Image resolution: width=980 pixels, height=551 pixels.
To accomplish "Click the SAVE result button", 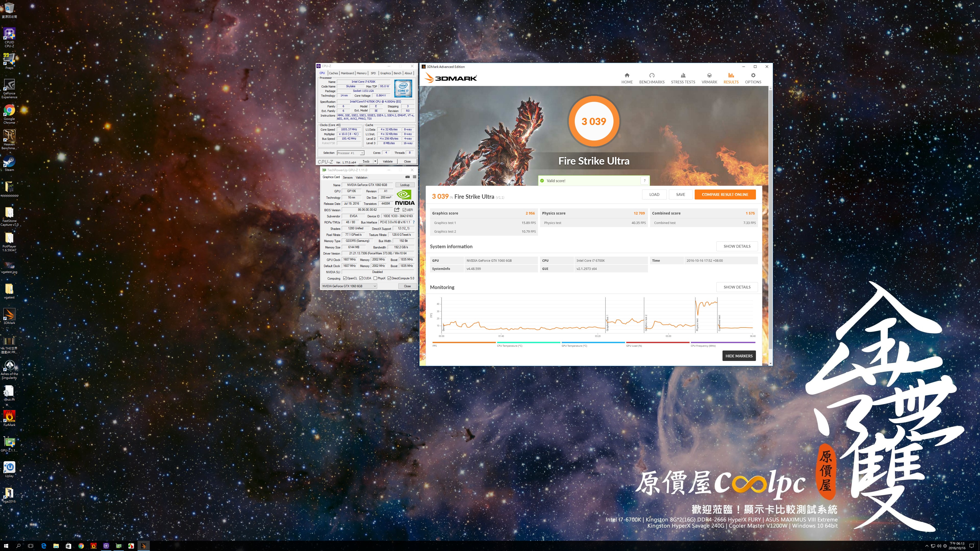I will tap(681, 194).
